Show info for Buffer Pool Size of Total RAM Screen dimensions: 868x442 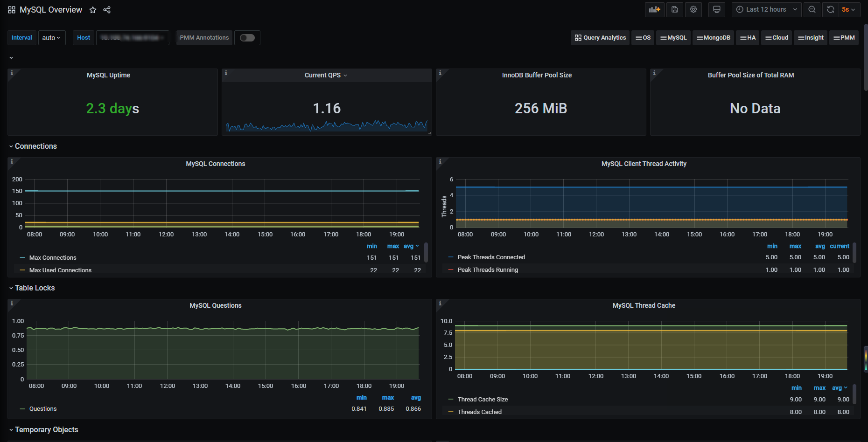tap(654, 73)
